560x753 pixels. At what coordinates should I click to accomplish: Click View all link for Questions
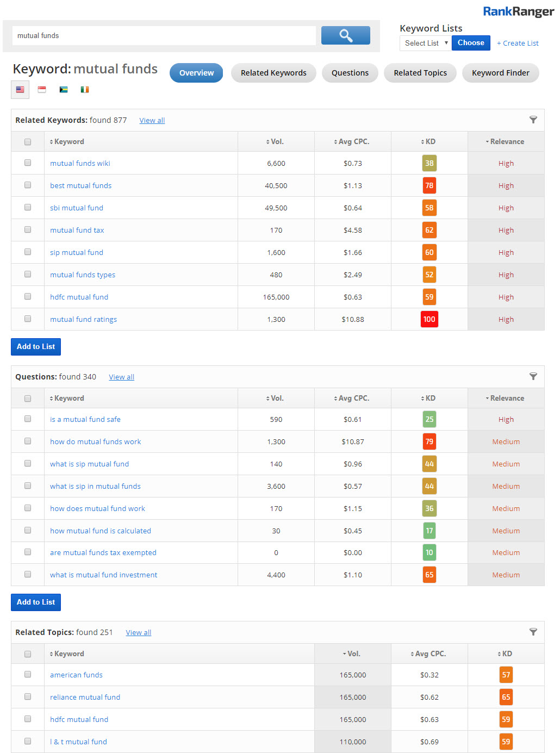(x=121, y=377)
